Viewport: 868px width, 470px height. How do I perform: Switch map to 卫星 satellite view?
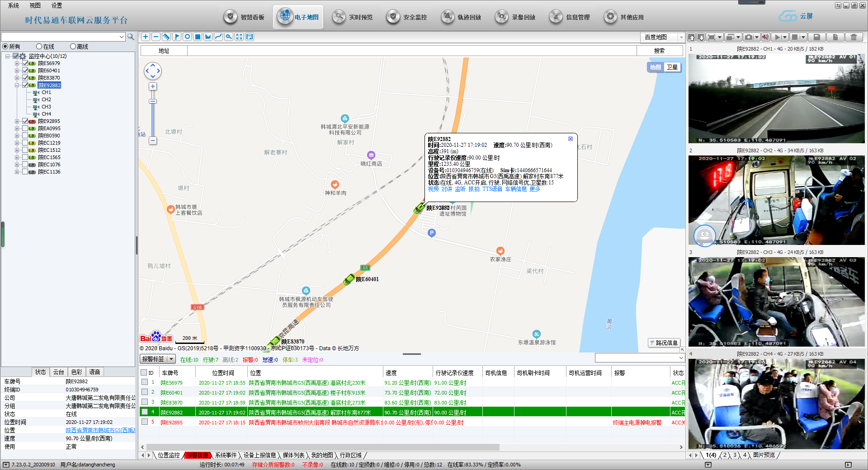point(672,67)
